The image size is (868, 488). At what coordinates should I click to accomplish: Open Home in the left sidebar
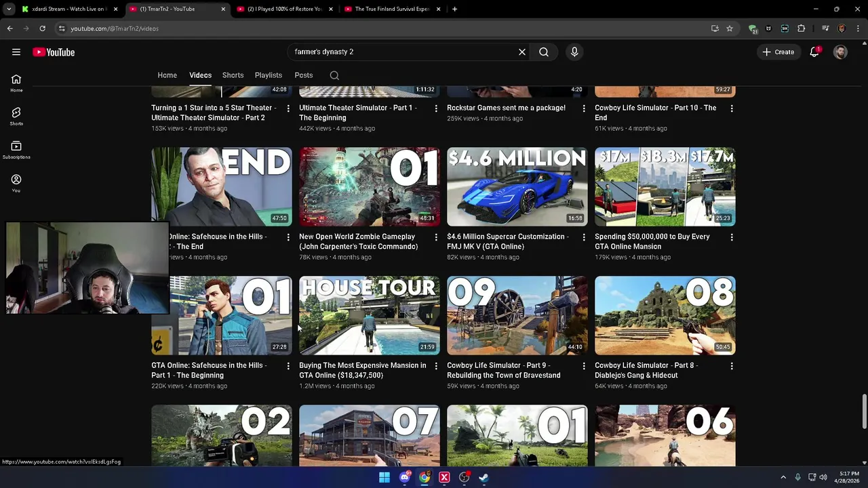tap(16, 83)
